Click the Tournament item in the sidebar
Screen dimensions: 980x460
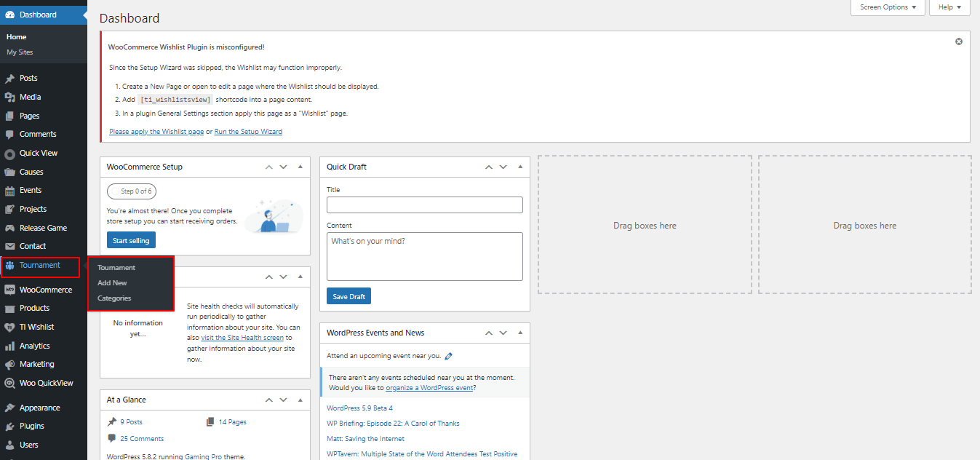(41, 265)
